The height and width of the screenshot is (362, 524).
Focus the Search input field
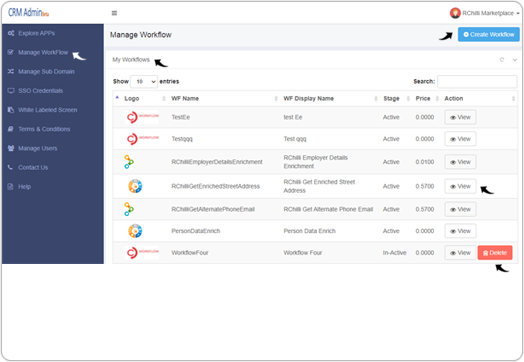(x=477, y=82)
